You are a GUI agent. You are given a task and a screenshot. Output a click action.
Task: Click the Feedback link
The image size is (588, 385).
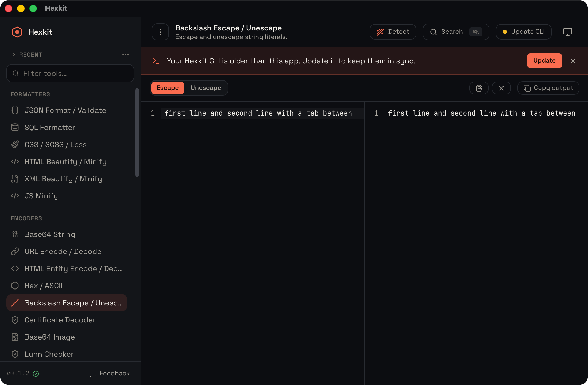110,374
